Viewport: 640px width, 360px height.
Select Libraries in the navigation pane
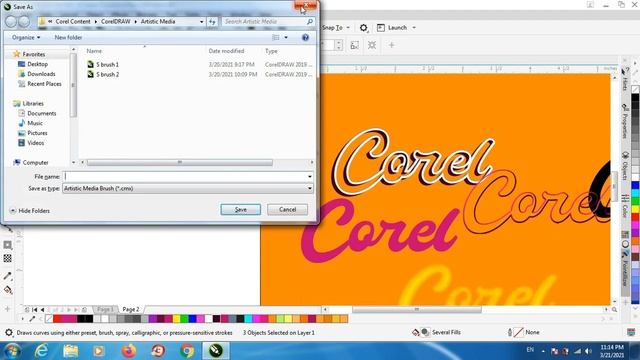[x=28, y=103]
